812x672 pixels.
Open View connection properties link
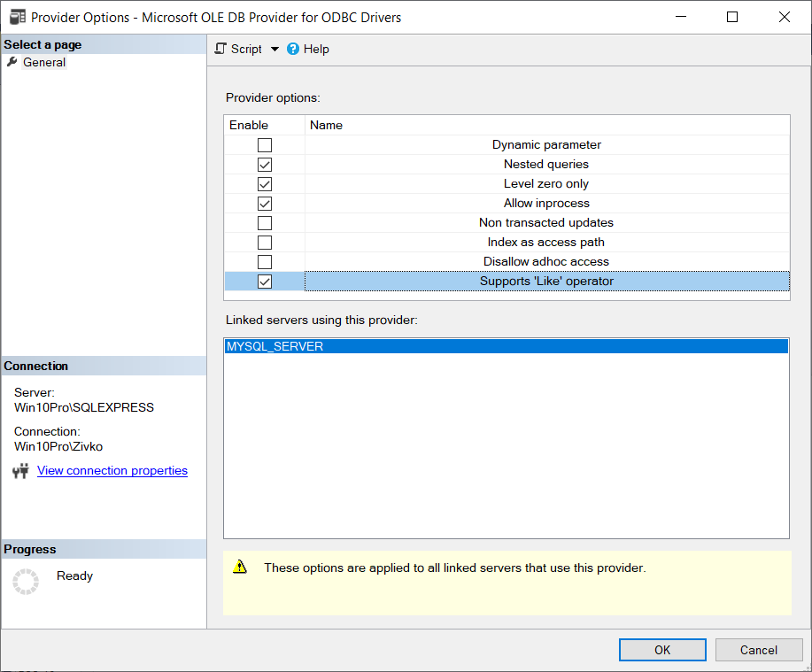click(112, 471)
